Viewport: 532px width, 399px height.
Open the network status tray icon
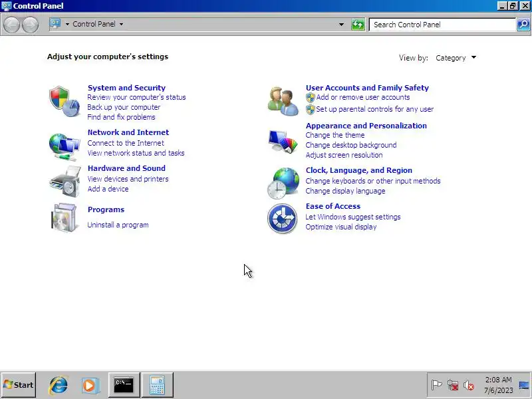pyautogui.click(x=453, y=385)
